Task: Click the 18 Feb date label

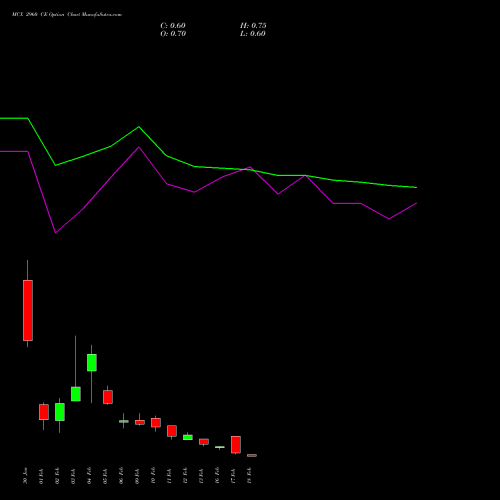Action: (249, 476)
